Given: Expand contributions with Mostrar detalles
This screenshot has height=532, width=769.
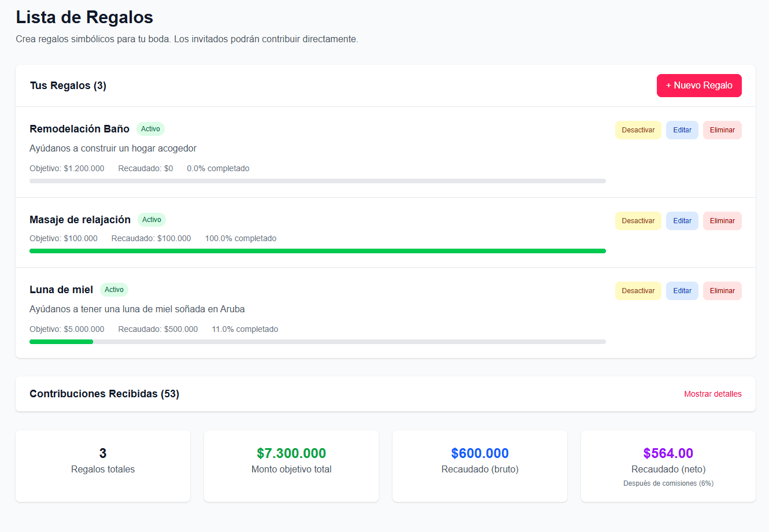Looking at the screenshot, I should 712,394.
